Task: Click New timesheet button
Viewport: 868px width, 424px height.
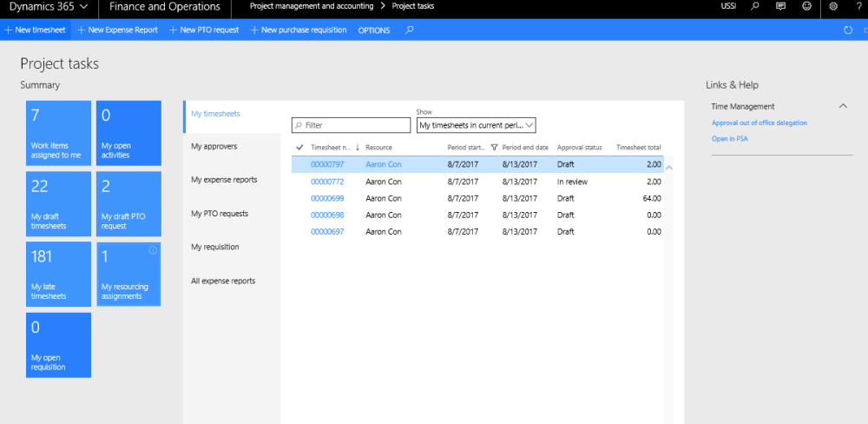Action: coord(35,30)
